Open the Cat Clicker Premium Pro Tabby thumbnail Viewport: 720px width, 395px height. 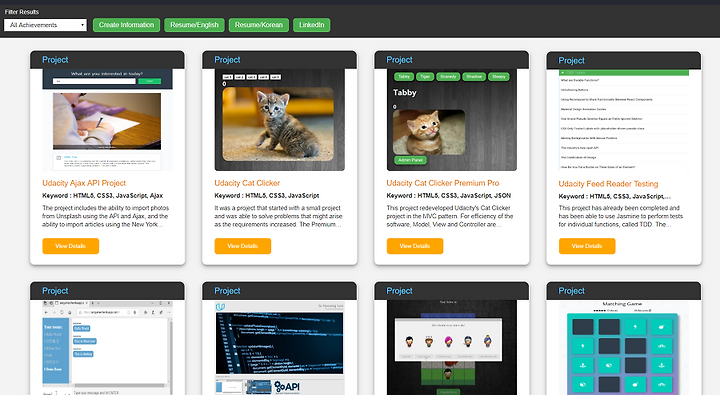452,120
